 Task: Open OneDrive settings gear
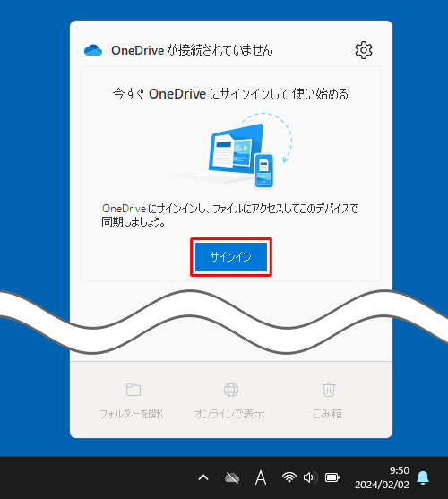click(364, 50)
